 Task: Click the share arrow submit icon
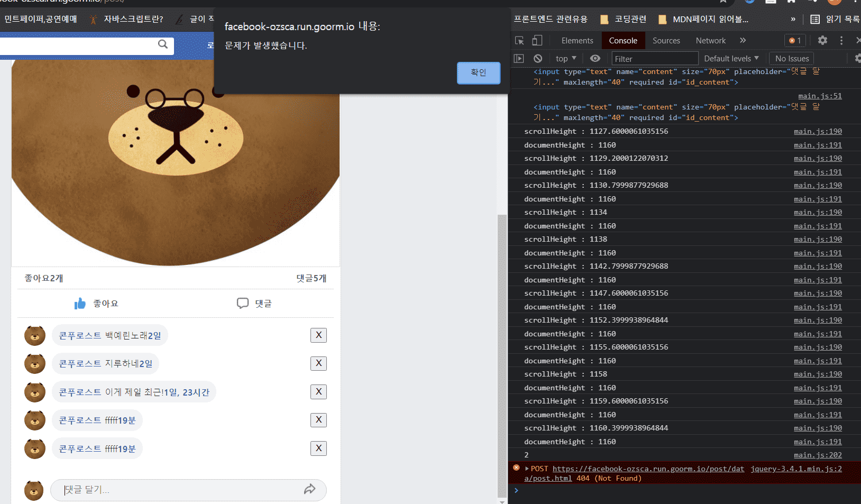pos(310,489)
